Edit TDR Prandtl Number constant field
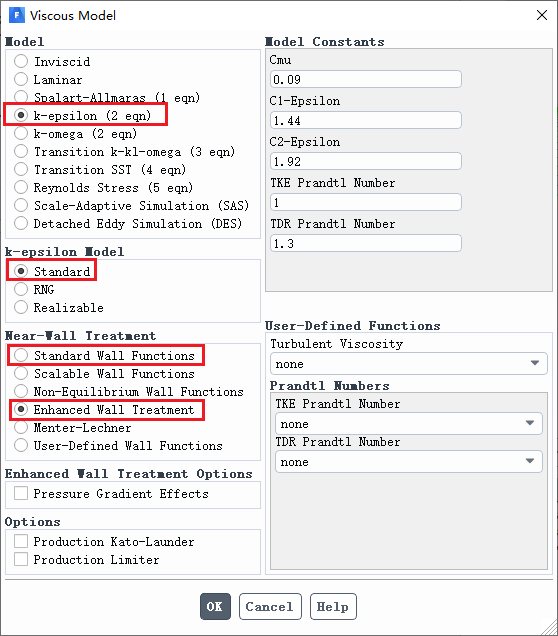This screenshot has width=558, height=636. pos(366,243)
